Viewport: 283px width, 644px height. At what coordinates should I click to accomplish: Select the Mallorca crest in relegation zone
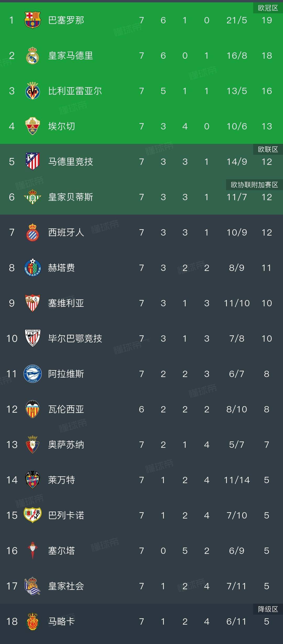(x=32, y=621)
